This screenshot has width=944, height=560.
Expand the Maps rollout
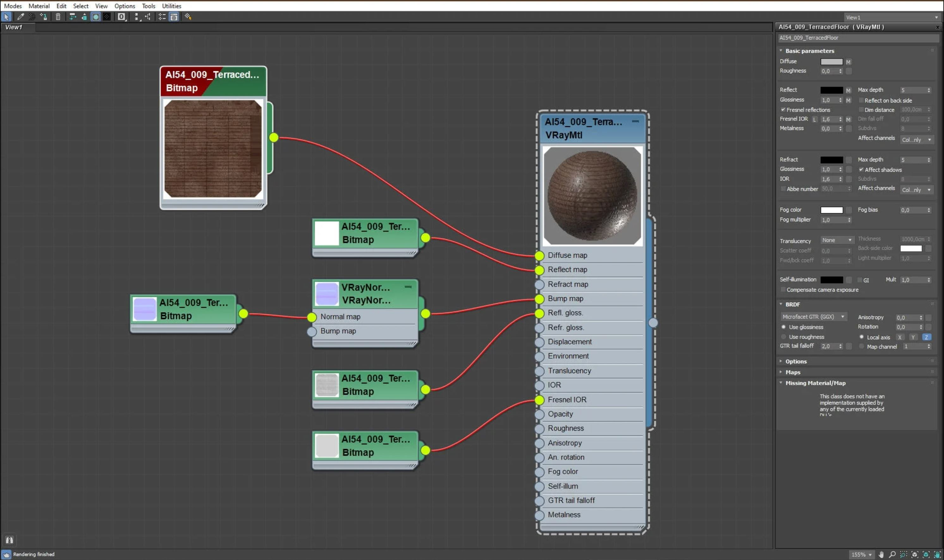(793, 372)
